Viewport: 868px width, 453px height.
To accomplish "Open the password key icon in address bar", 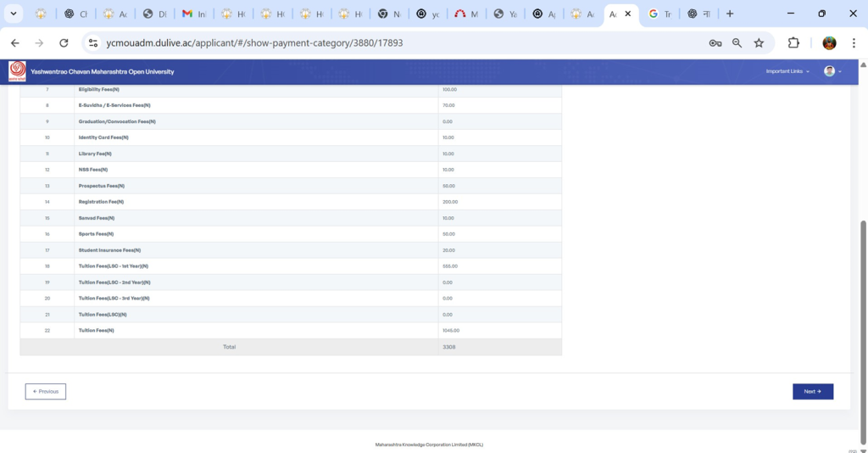I will 715,43.
